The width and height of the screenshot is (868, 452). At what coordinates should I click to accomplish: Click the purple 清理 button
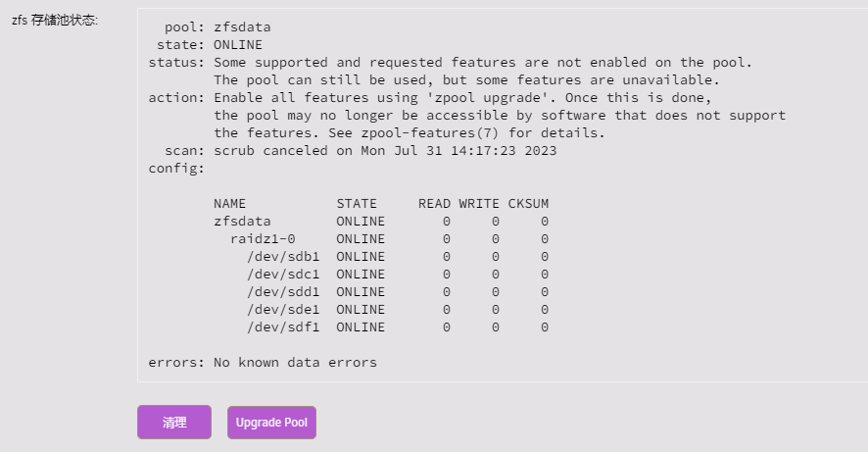coord(174,422)
